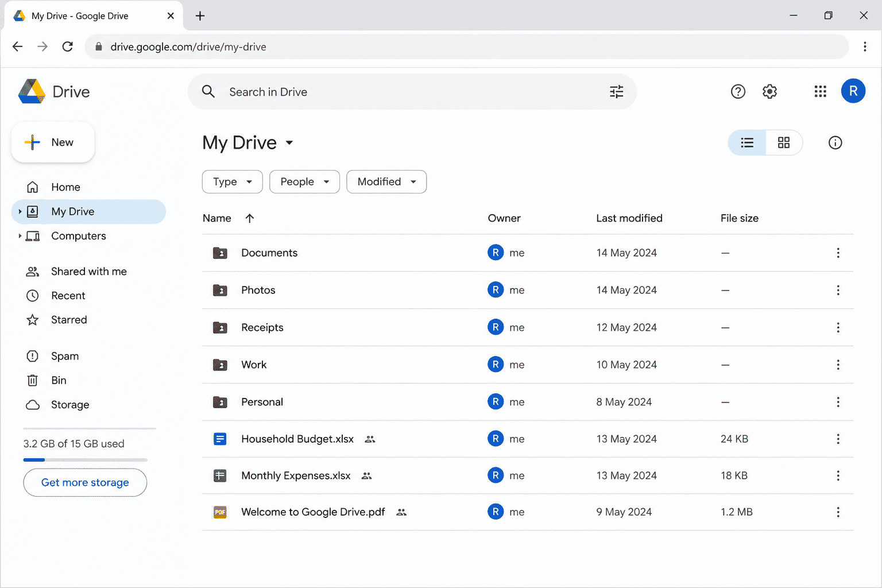The height and width of the screenshot is (588, 882).
Task: Click shared icon beside Monthly Expenses.xlsx
Action: click(366, 476)
